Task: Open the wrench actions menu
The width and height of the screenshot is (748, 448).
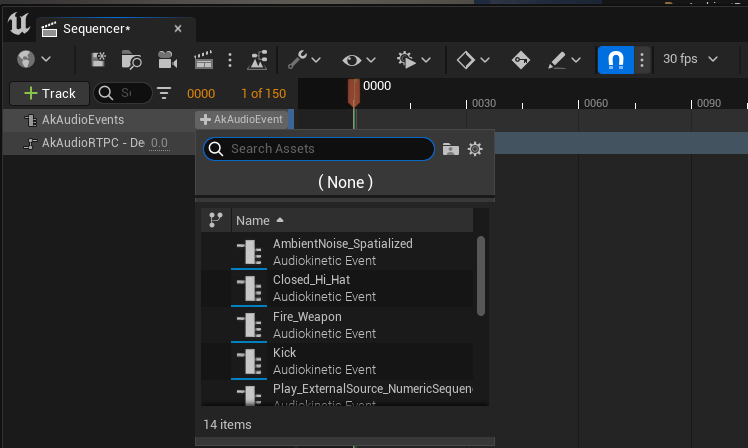Action: (x=297, y=60)
